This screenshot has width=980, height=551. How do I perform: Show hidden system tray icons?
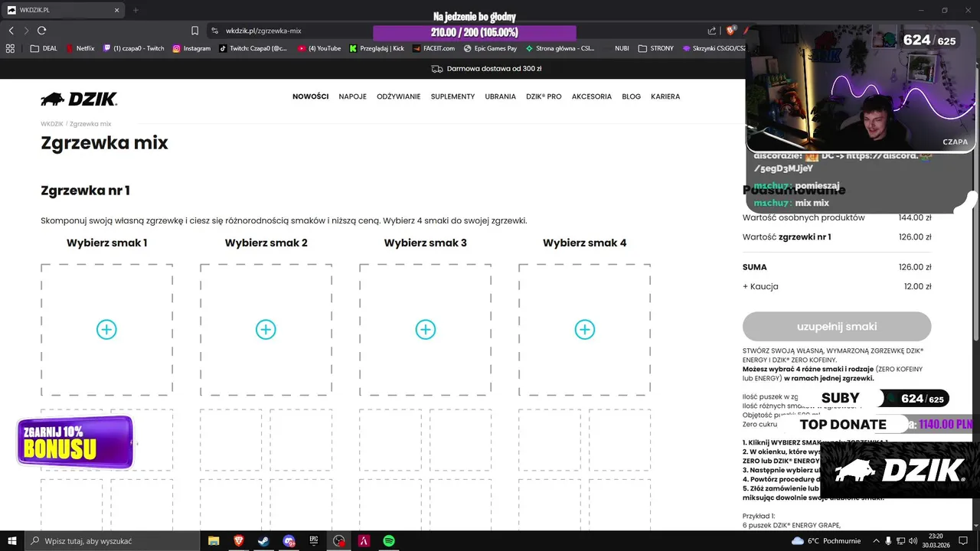(876, 541)
